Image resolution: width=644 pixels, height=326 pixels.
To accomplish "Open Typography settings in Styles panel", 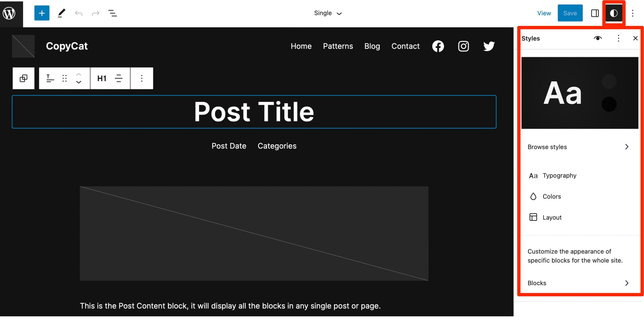I will coord(559,175).
